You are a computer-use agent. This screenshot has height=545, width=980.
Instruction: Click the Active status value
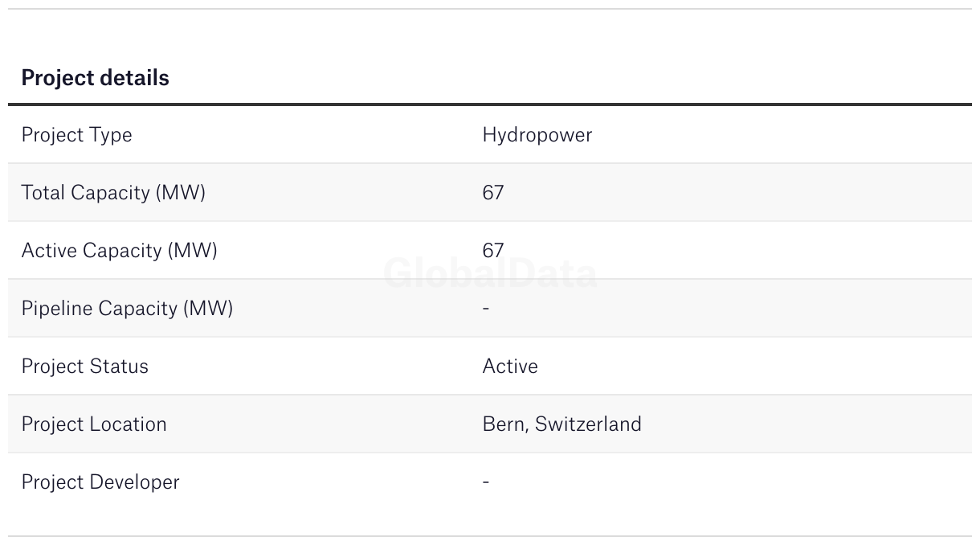pos(510,367)
